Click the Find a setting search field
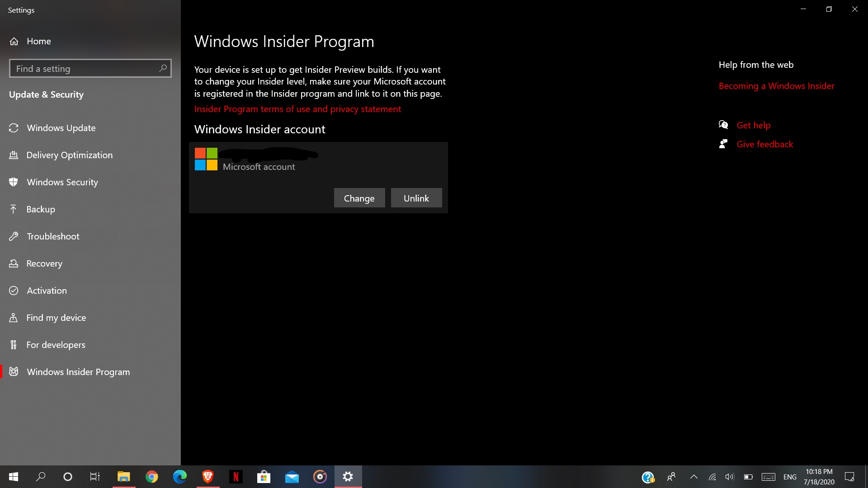 [90, 69]
